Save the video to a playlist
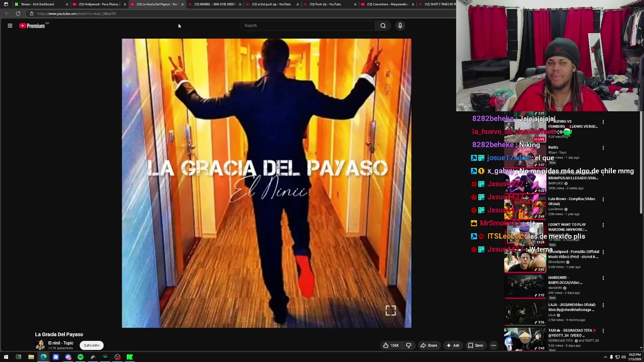Image resolution: width=644 pixels, height=362 pixels. point(475,345)
